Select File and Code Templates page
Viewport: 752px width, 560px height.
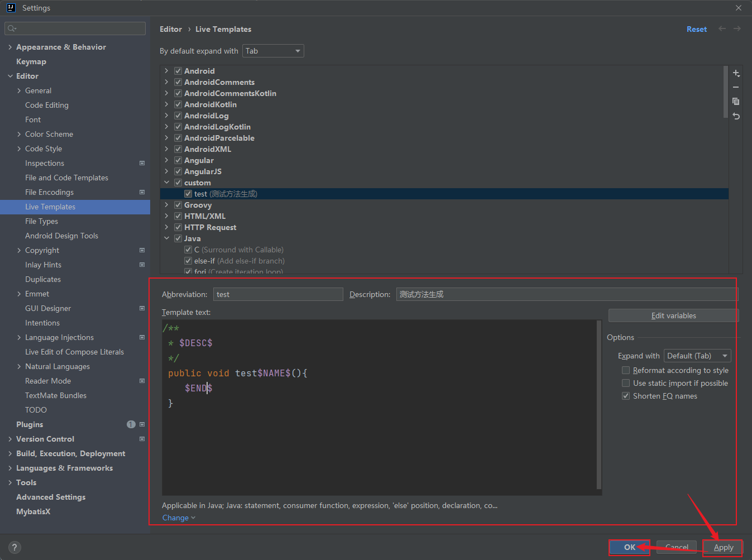[x=66, y=178]
